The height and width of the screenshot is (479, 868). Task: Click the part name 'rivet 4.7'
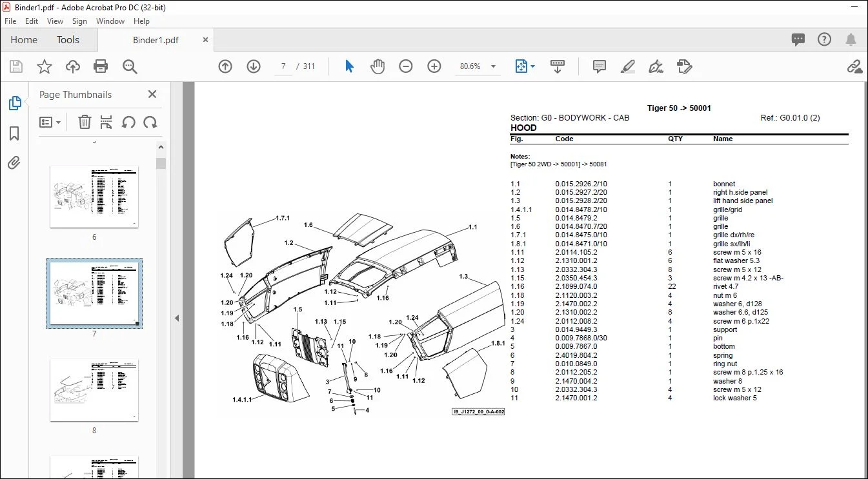tap(725, 286)
